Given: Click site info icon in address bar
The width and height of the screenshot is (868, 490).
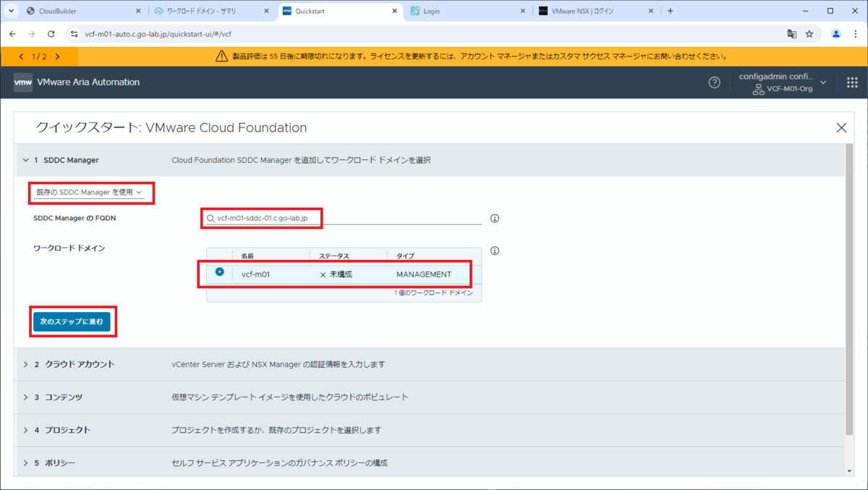Looking at the screenshot, I should click(x=73, y=34).
